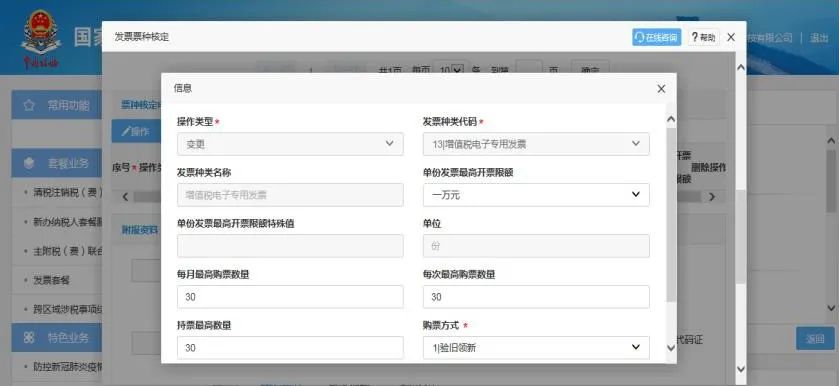Click the 删除操作 column header

point(708,168)
